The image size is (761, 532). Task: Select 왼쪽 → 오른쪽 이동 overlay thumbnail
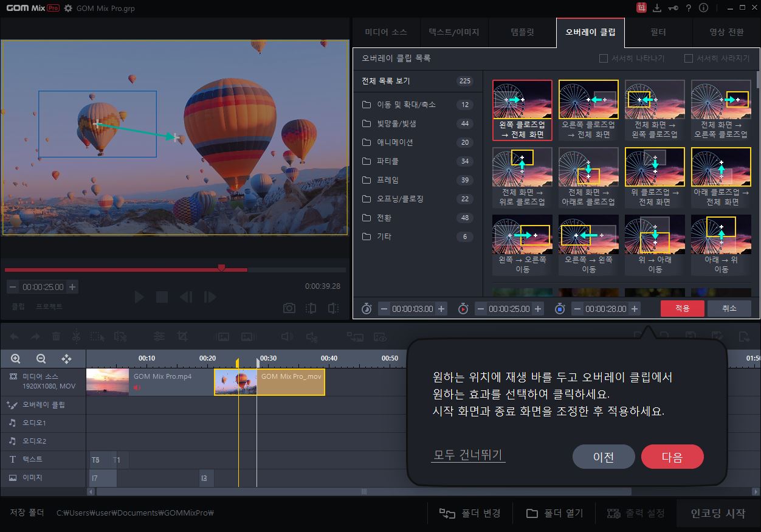point(522,244)
